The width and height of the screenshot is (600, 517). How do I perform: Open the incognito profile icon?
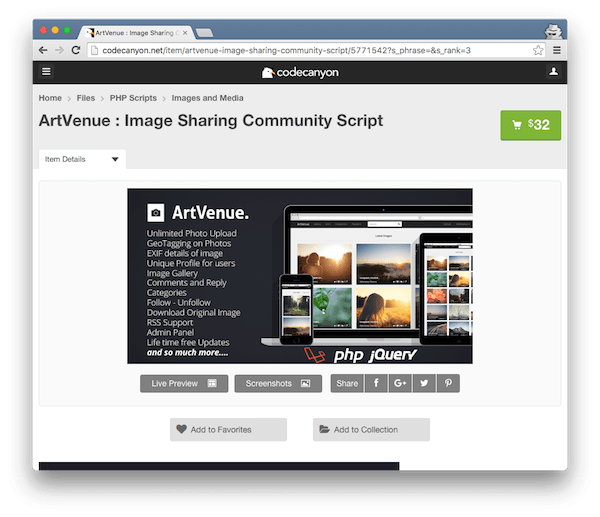pos(553,31)
